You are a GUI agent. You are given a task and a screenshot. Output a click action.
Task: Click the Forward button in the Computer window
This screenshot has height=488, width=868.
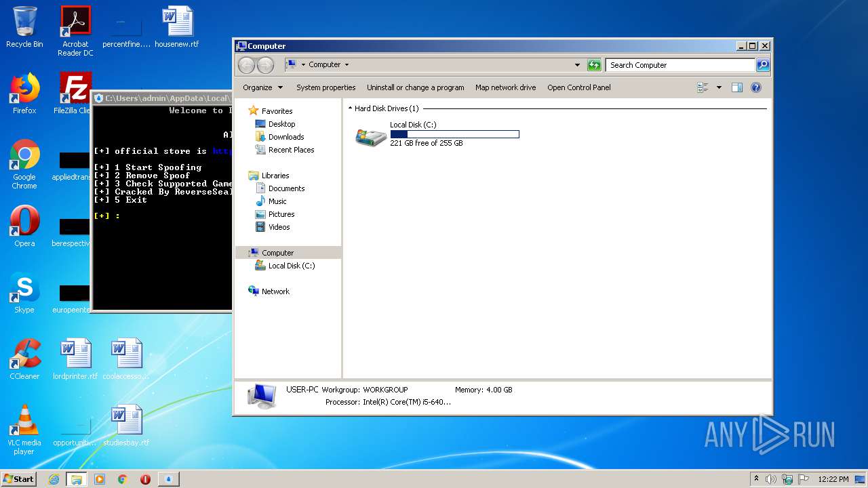265,65
